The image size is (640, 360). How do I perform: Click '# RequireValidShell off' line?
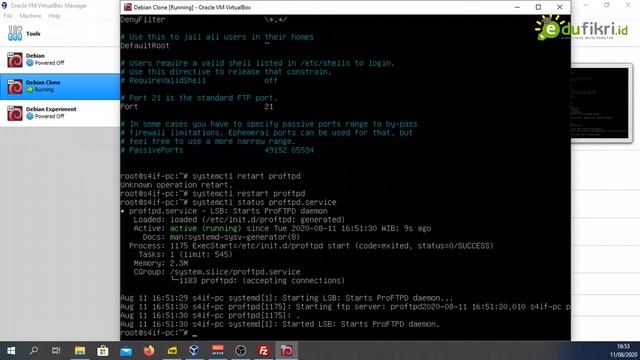click(199, 80)
